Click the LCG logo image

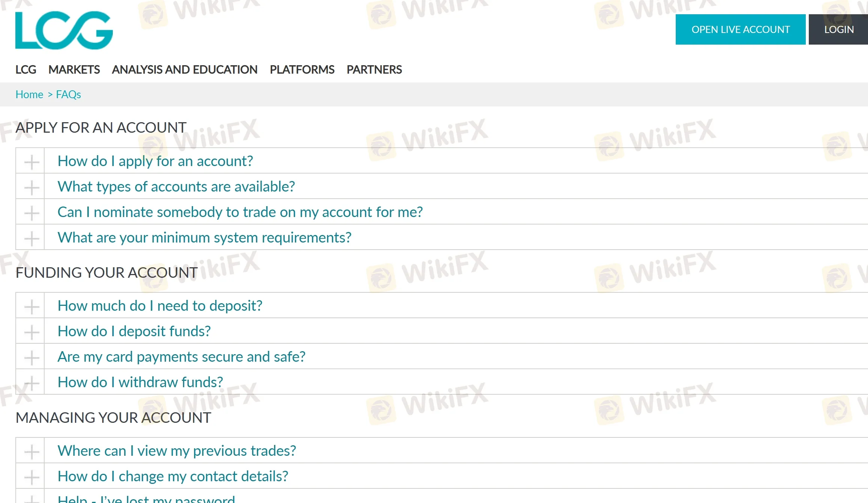pyautogui.click(x=64, y=30)
